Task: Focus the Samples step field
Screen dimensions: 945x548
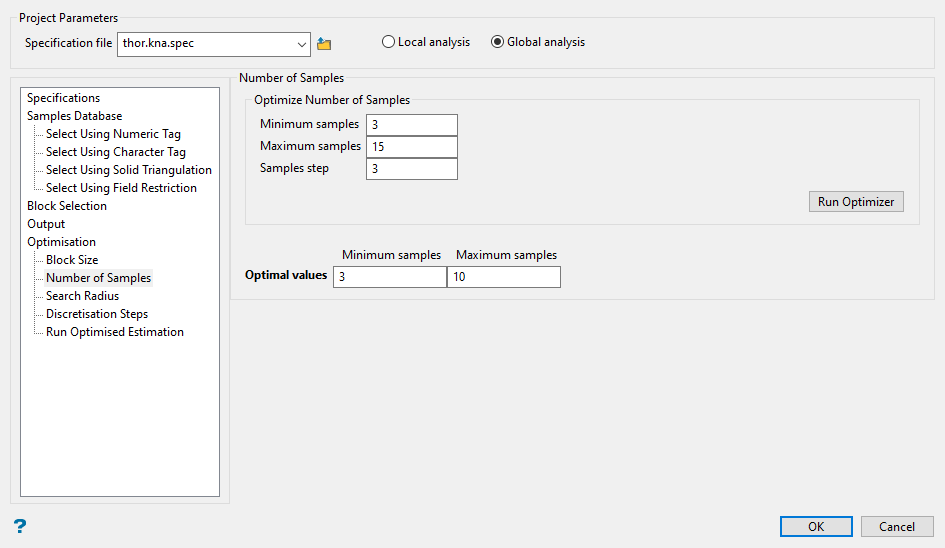Action: click(x=412, y=169)
